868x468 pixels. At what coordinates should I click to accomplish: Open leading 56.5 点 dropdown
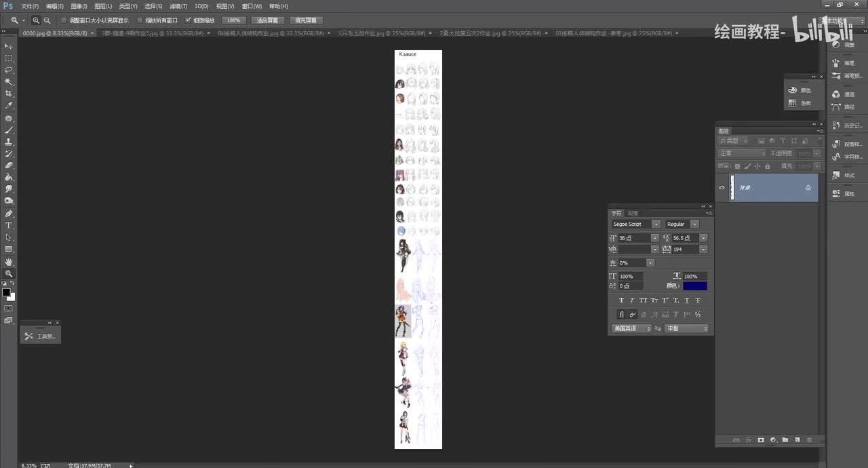(x=703, y=238)
